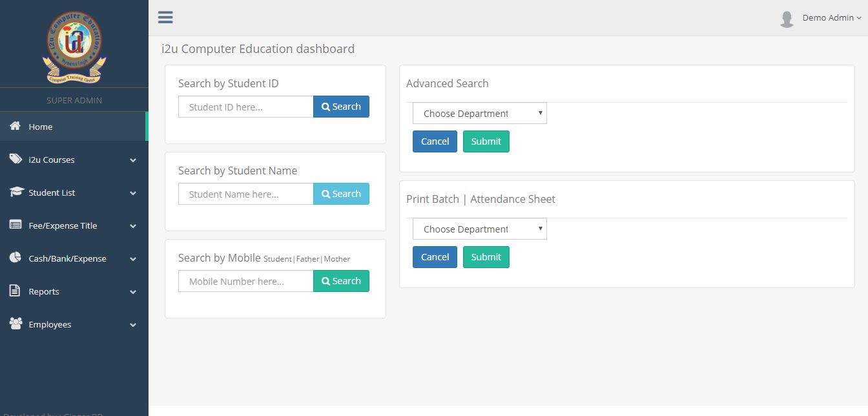Open the Student List menu
Viewport: 868px width, 416px height.
coord(74,192)
